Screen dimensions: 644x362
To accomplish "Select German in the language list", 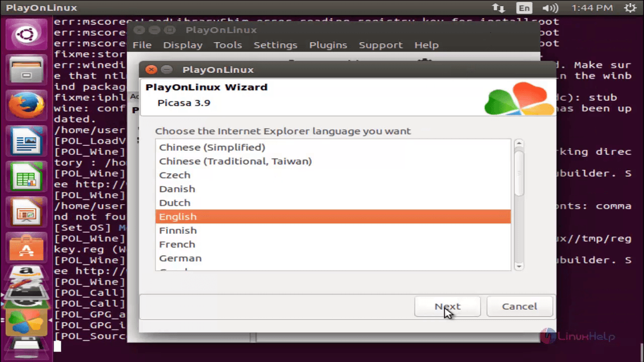I will 333,258.
